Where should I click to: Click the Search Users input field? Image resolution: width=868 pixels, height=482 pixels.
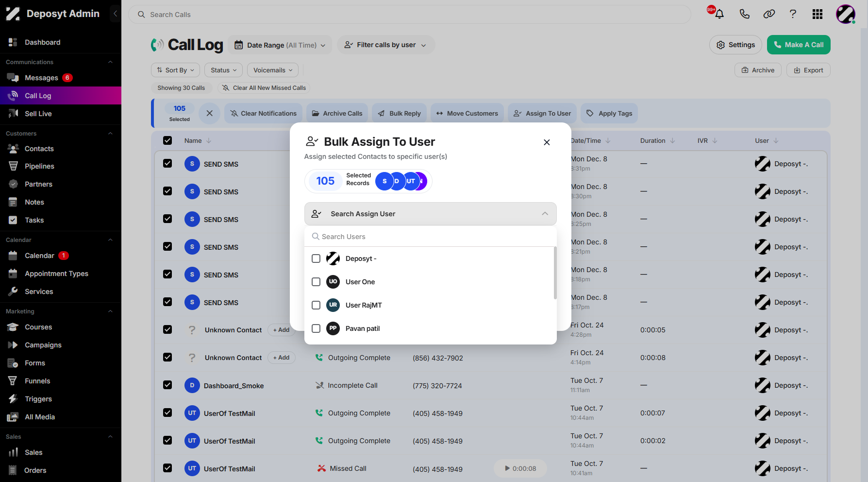[x=431, y=237]
